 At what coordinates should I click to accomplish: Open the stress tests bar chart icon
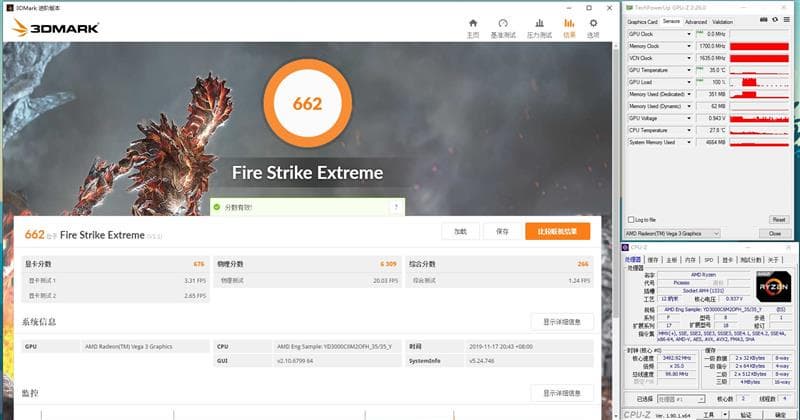(x=539, y=23)
